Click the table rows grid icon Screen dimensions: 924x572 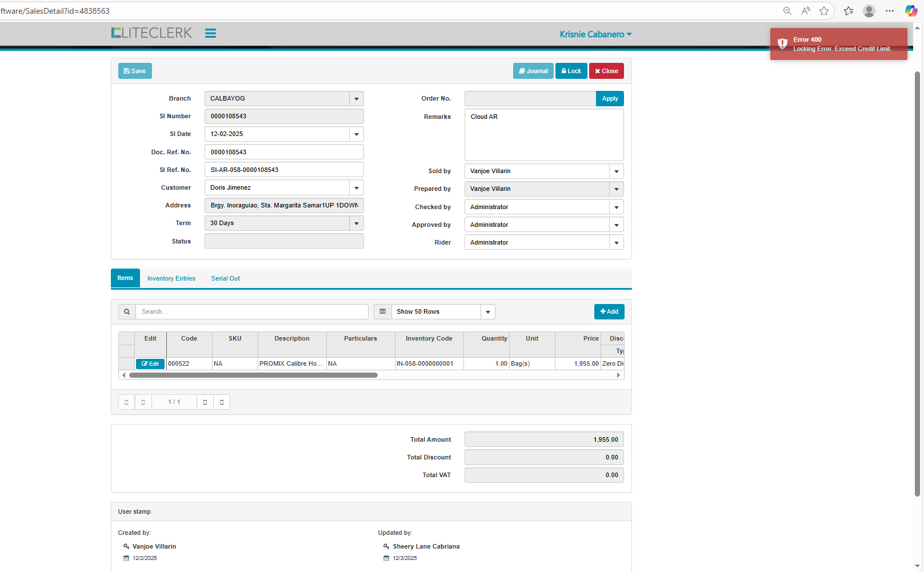point(383,312)
